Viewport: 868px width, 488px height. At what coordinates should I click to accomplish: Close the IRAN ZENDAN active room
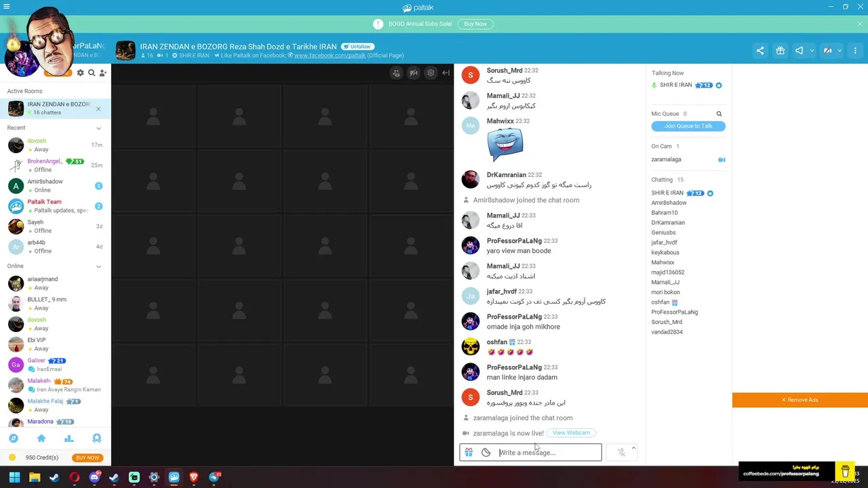[x=98, y=108]
